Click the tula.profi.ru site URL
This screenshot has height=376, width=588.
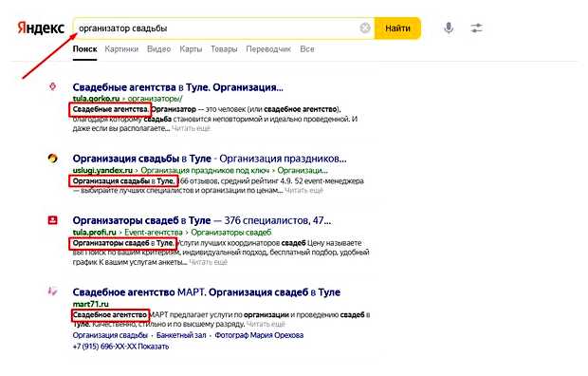point(95,232)
